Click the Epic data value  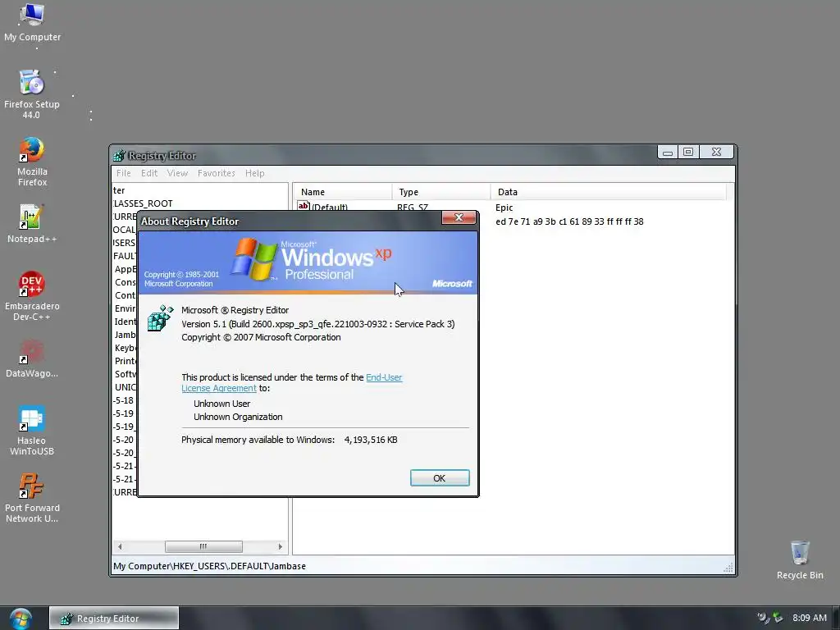504,208
